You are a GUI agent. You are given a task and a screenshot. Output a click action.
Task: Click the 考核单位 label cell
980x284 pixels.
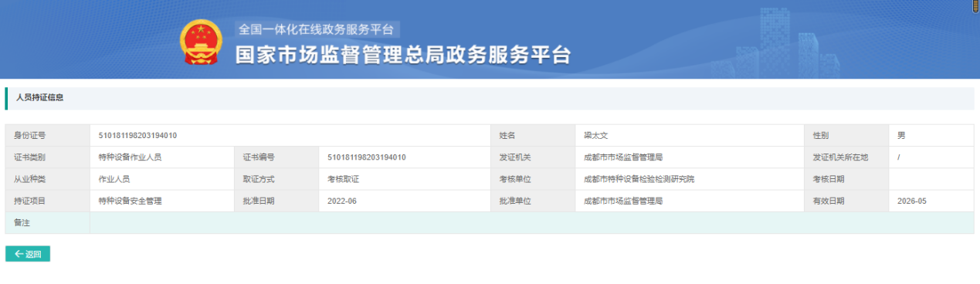[533, 179]
